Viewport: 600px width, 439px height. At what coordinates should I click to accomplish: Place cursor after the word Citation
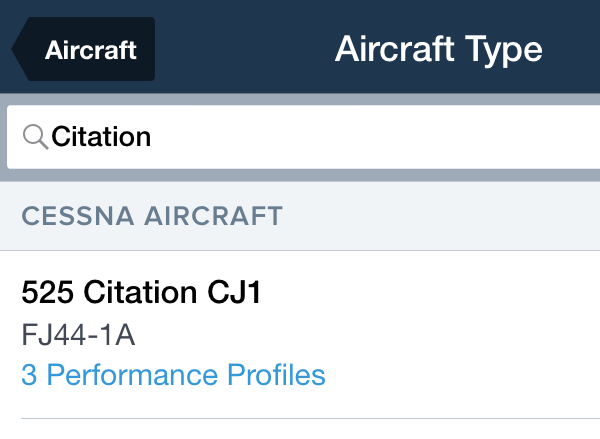153,136
